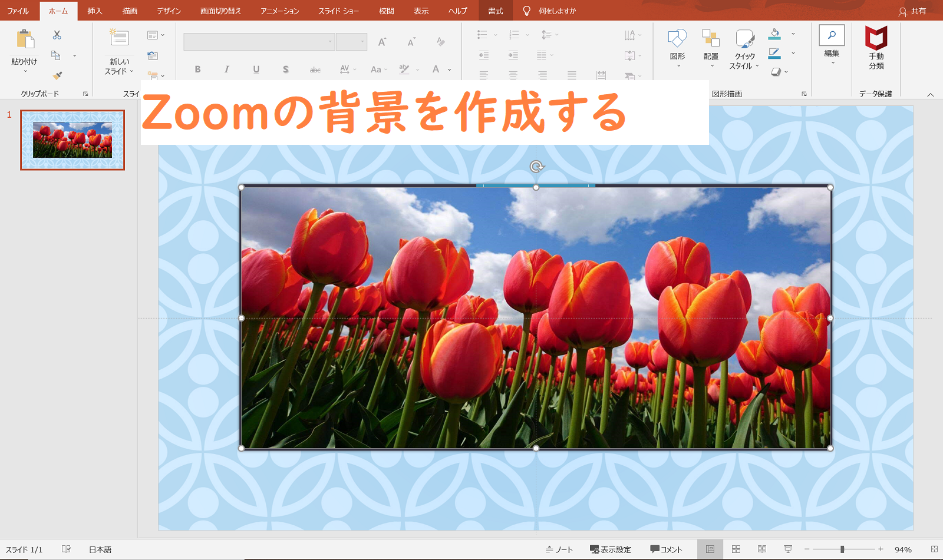Toggle bold formatting on selected text
The height and width of the screenshot is (560, 943).
coord(197,69)
